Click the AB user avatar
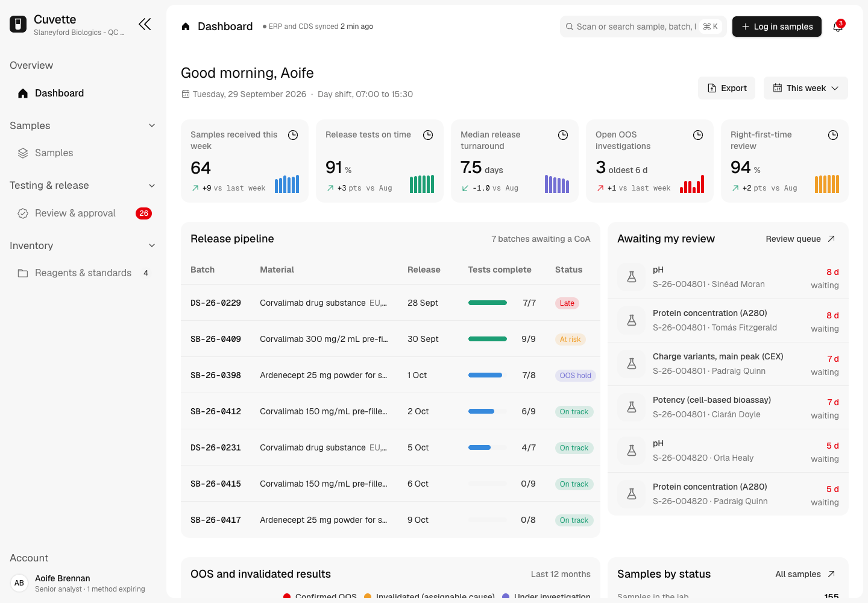868x603 pixels. coord(19,583)
